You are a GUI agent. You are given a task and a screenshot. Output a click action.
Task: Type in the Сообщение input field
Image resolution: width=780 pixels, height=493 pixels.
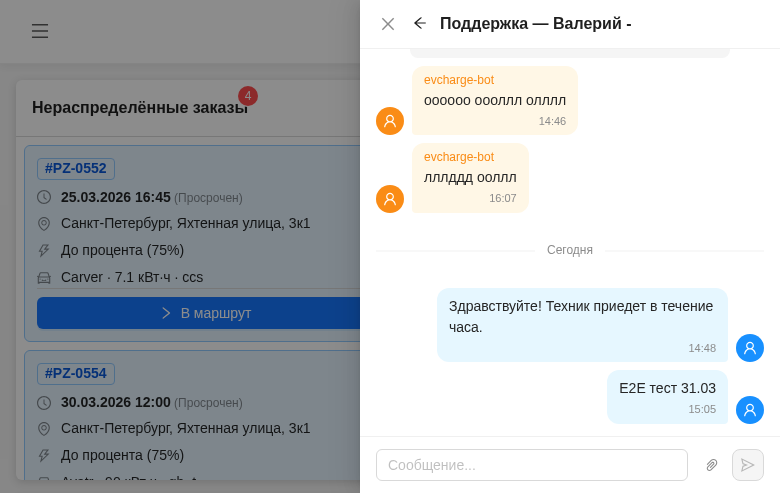[x=531, y=465]
